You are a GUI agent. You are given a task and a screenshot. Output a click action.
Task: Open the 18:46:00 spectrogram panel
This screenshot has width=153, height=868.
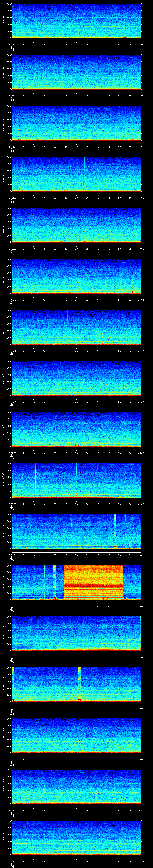coord(76,123)
